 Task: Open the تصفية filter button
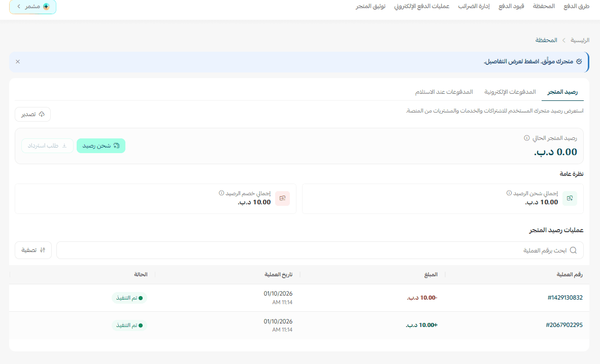[x=34, y=250]
